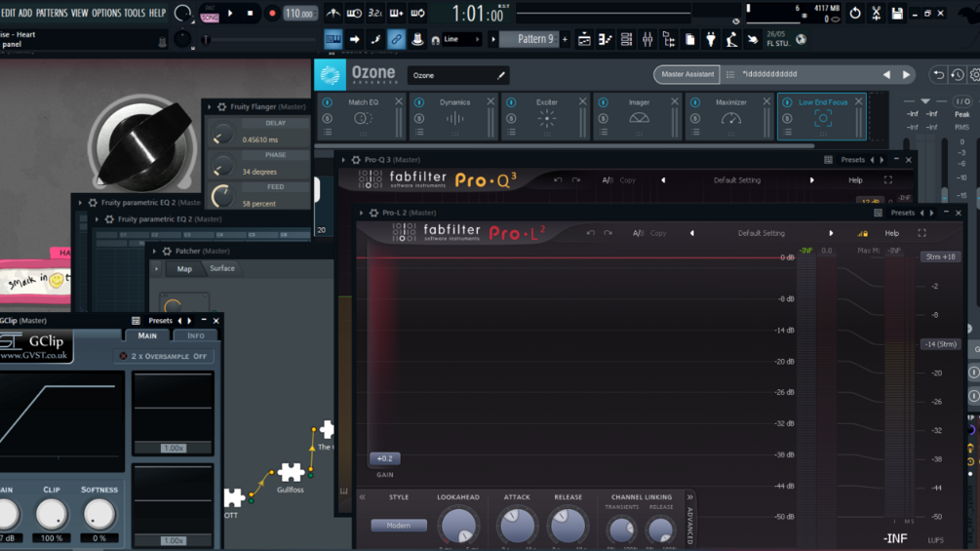The width and height of the screenshot is (980, 551).
Task: Toggle Exciter module power
Action: (511, 101)
